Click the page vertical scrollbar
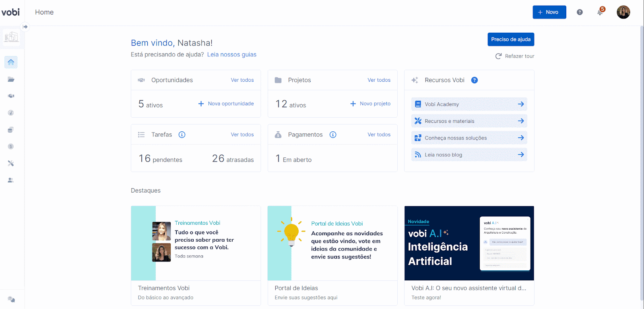 [642, 163]
